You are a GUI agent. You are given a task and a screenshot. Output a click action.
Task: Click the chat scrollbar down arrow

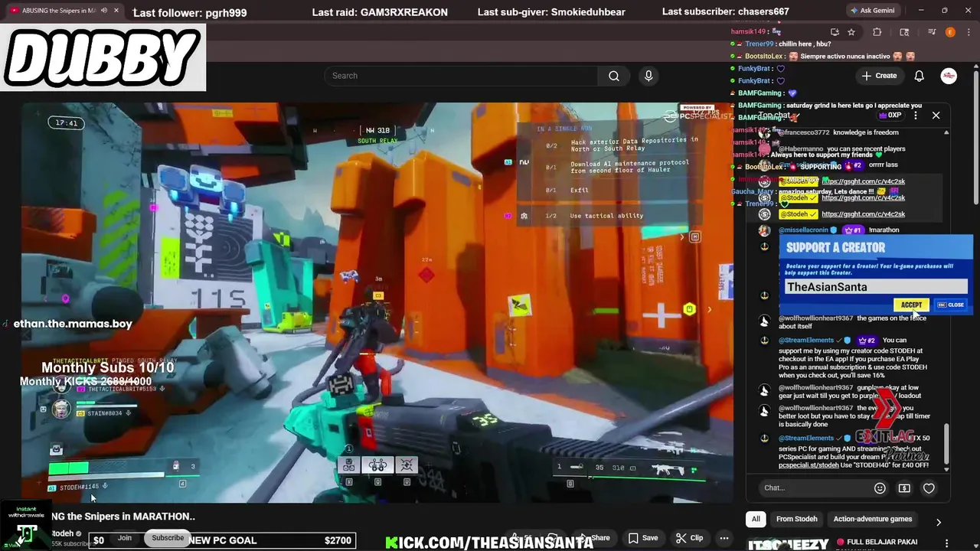(946, 469)
